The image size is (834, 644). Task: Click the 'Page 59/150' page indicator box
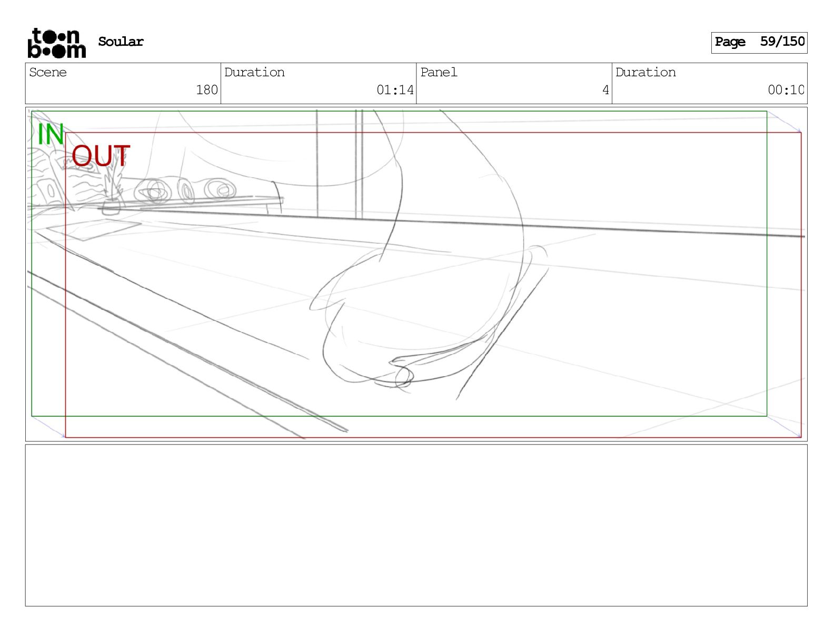point(759,43)
